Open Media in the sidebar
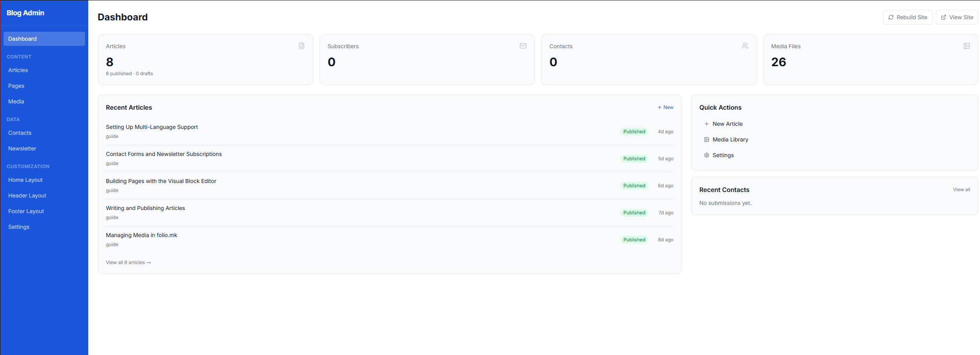 point(44,101)
